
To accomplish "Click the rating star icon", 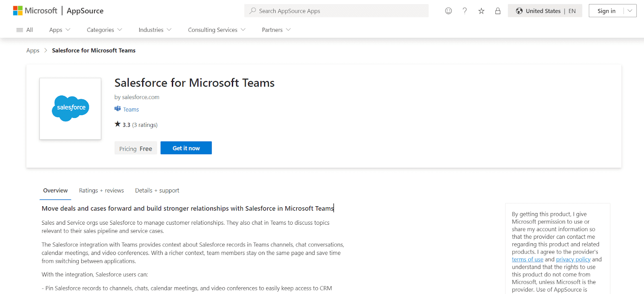I will coord(118,124).
